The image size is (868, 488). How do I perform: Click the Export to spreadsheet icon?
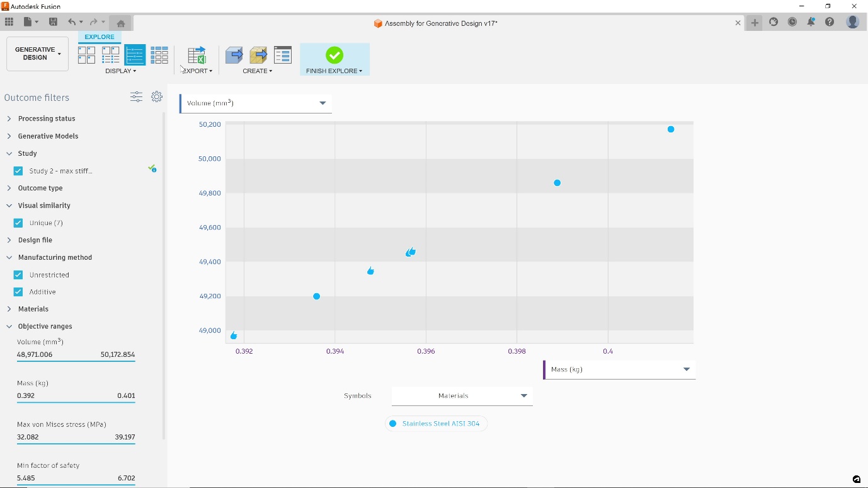tap(197, 55)
